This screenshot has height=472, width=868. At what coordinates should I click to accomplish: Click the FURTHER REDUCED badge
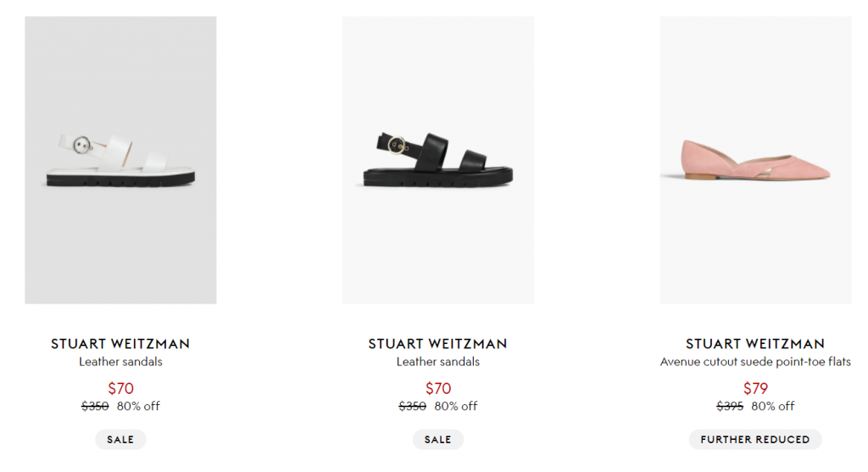(755, 440)
